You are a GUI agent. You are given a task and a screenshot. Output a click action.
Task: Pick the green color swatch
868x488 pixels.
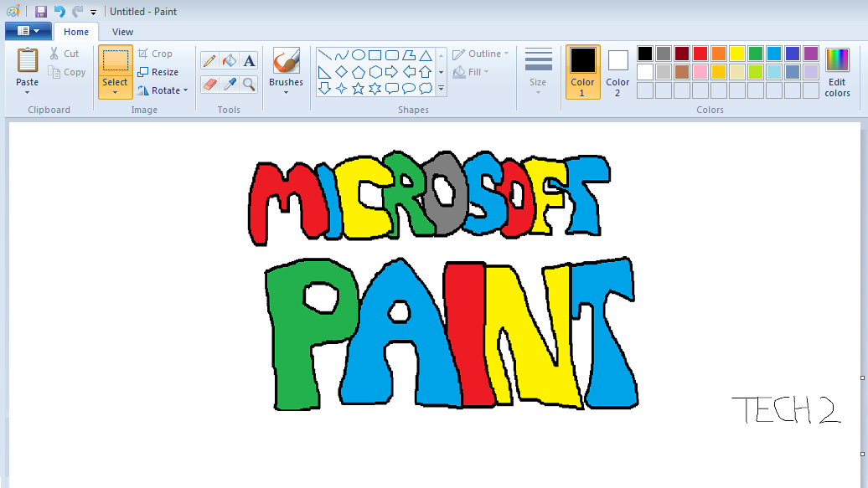pos(756,54)
